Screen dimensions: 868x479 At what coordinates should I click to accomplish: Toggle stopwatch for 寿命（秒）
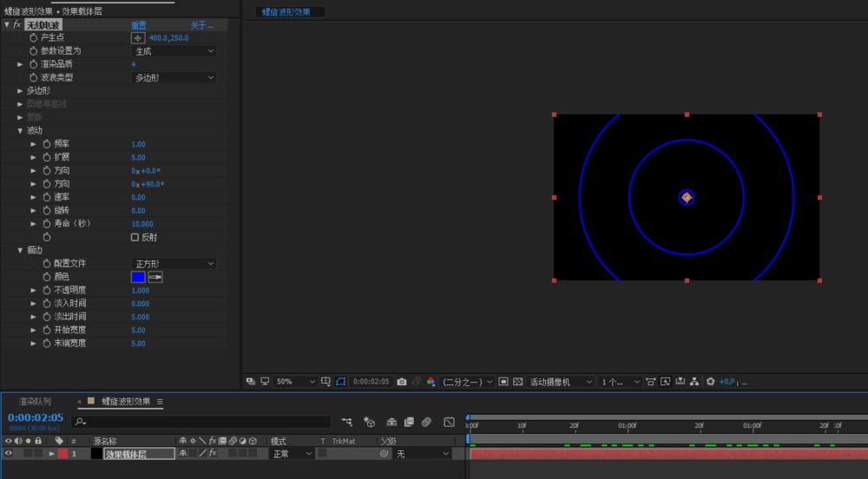[47, 224]
